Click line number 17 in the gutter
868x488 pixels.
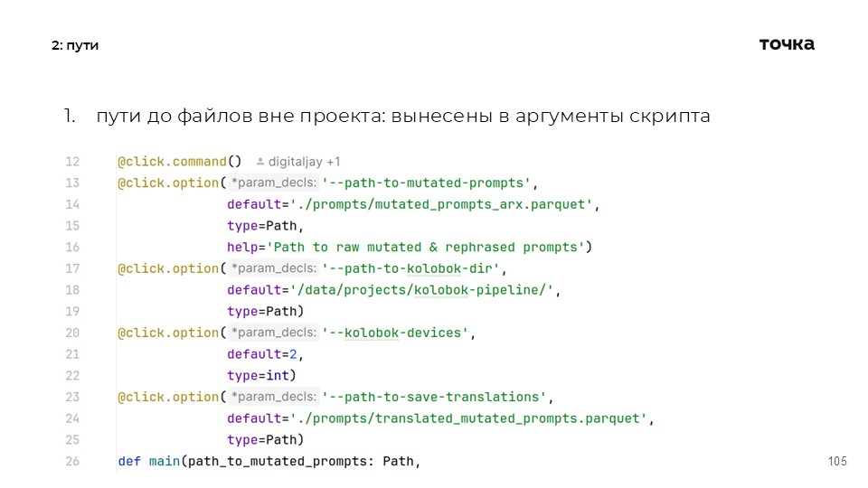tap(72, 269)
